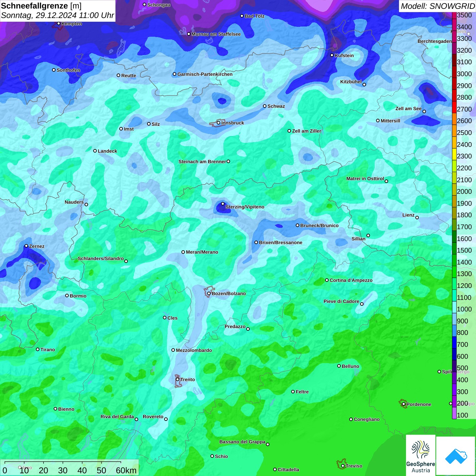Click the Pordenone label
This screenshot has height=476, width=476.
point(419,404)
